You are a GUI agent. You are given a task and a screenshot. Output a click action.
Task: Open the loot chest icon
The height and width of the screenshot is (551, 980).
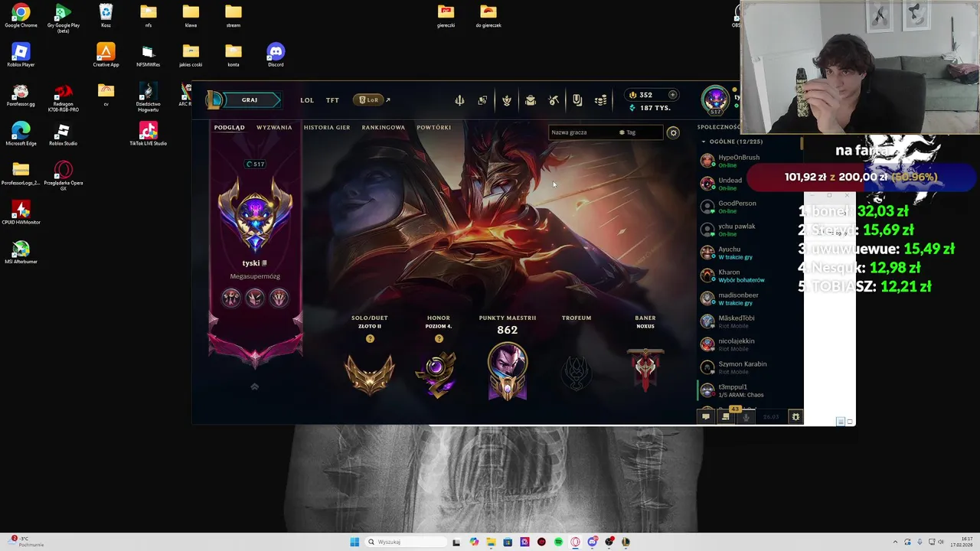pyautogui.click(x=531, y=100)
